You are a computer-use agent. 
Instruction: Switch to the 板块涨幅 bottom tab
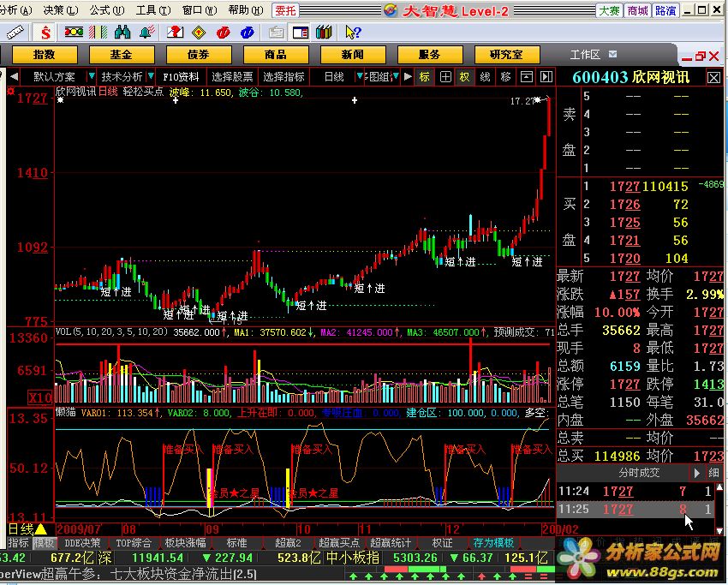[185, 543]
